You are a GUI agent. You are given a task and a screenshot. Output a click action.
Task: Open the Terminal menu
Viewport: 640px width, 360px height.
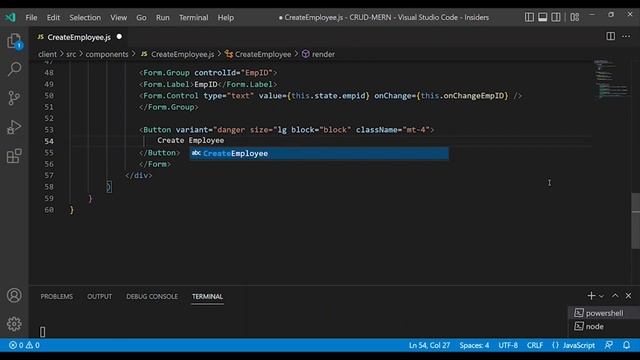193,18
